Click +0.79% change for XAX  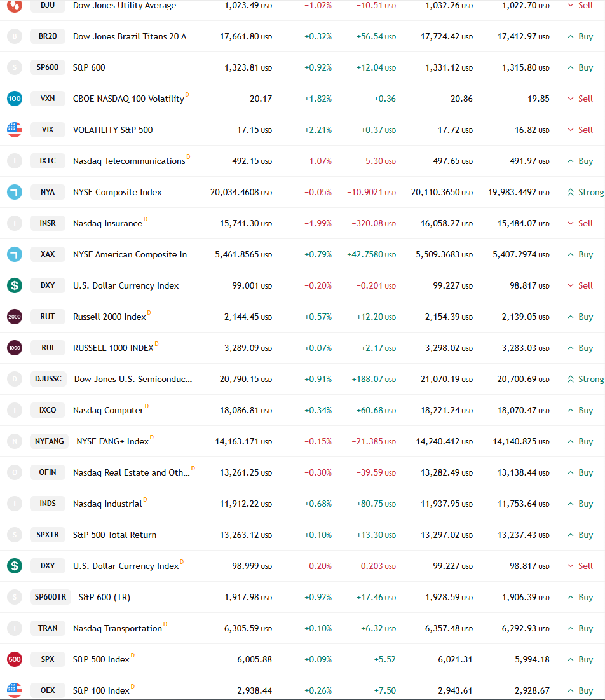pyautogui.click(x=318, y=254)
